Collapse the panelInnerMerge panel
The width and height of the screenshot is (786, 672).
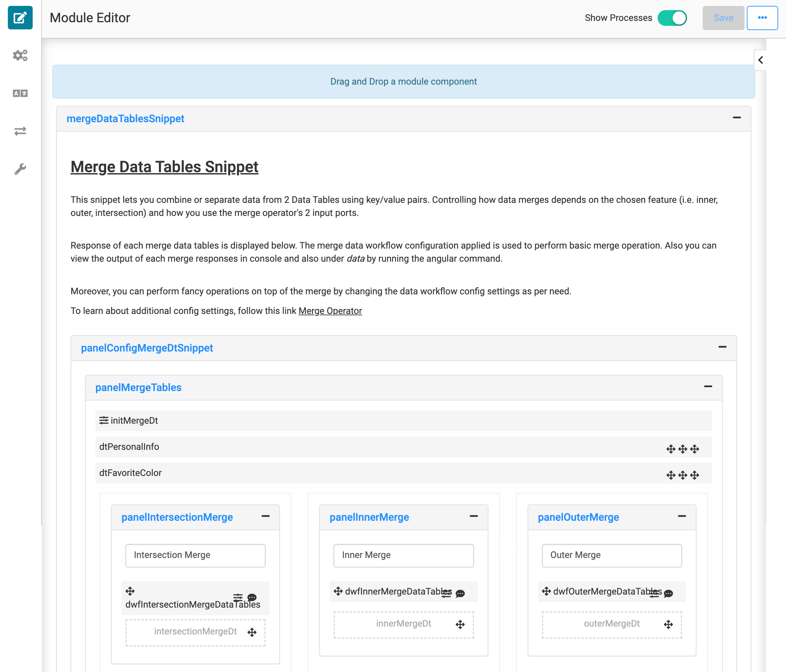[x=473, y=516]
